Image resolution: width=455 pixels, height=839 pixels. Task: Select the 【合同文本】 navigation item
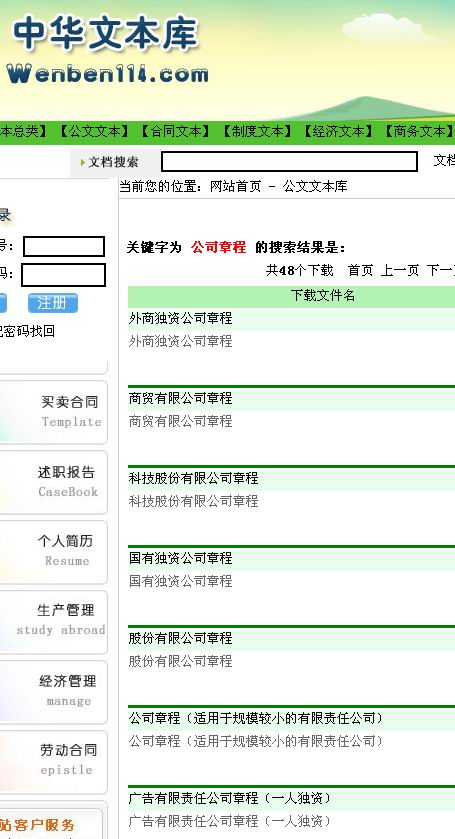[x=175, y=132]
